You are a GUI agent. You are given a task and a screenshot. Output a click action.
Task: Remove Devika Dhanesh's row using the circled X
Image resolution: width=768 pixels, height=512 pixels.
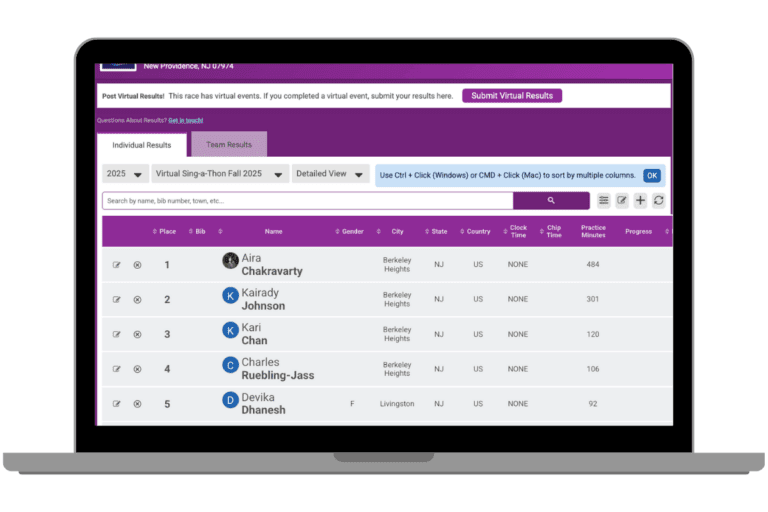(138, 404)
